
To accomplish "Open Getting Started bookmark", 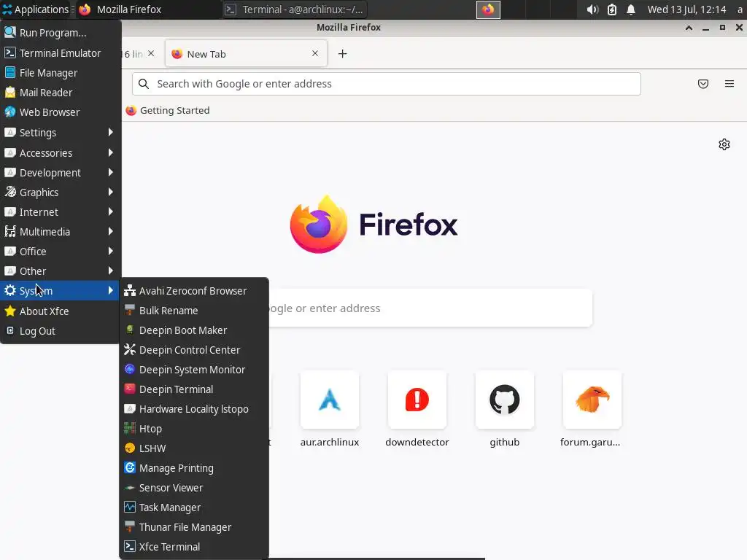I will 168,111.
